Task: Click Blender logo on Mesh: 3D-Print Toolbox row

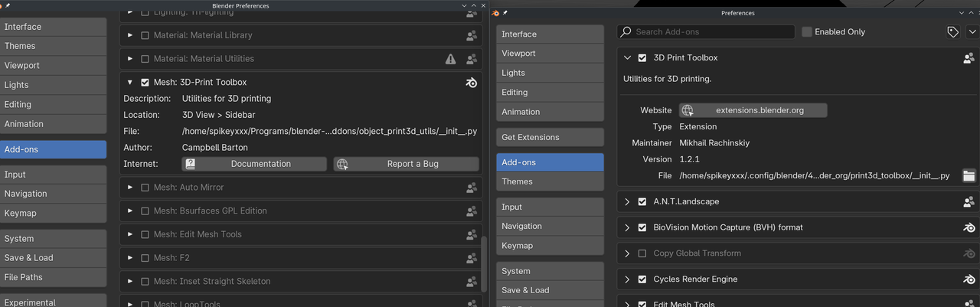Action: [472, 83]
